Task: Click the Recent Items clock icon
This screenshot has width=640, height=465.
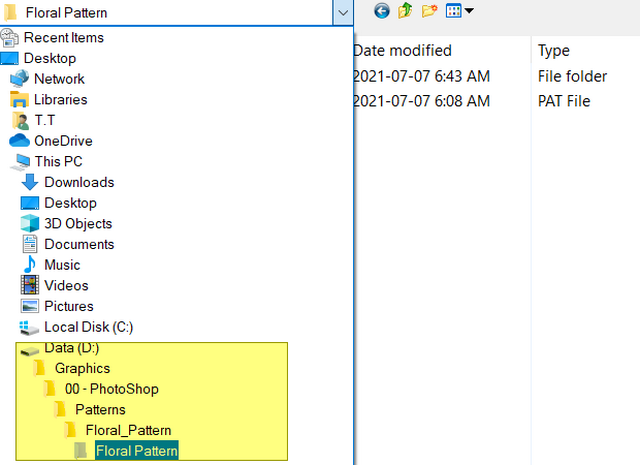Action: 9,38
